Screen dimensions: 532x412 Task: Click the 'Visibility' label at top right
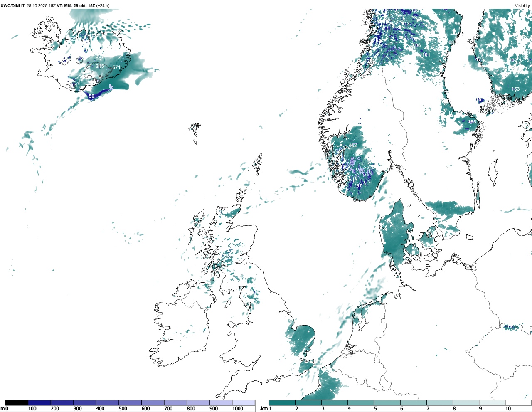[x=522, y=5]
